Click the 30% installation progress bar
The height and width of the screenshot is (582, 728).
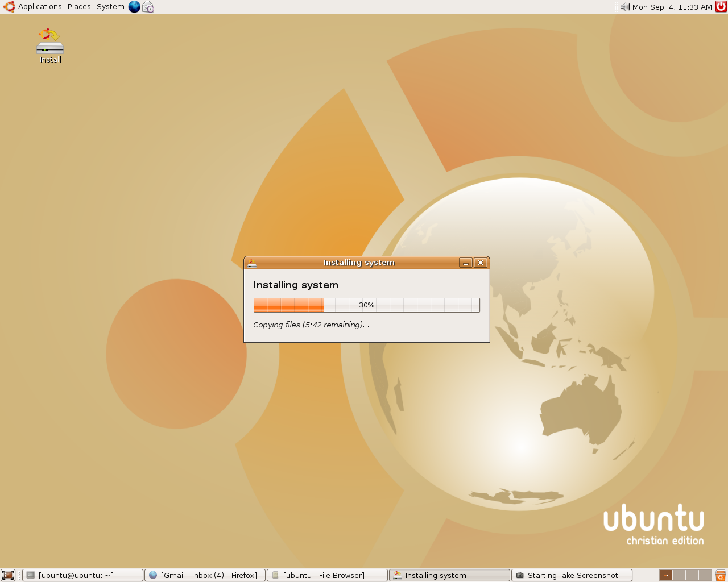click(x=367, y=305)
